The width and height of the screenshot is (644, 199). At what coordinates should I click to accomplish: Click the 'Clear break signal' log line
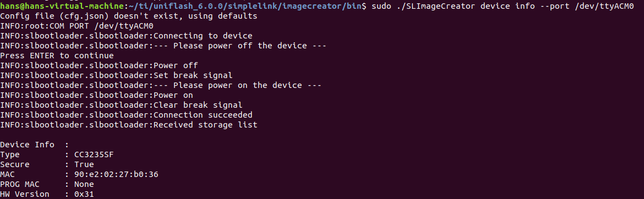click(121, 105)
